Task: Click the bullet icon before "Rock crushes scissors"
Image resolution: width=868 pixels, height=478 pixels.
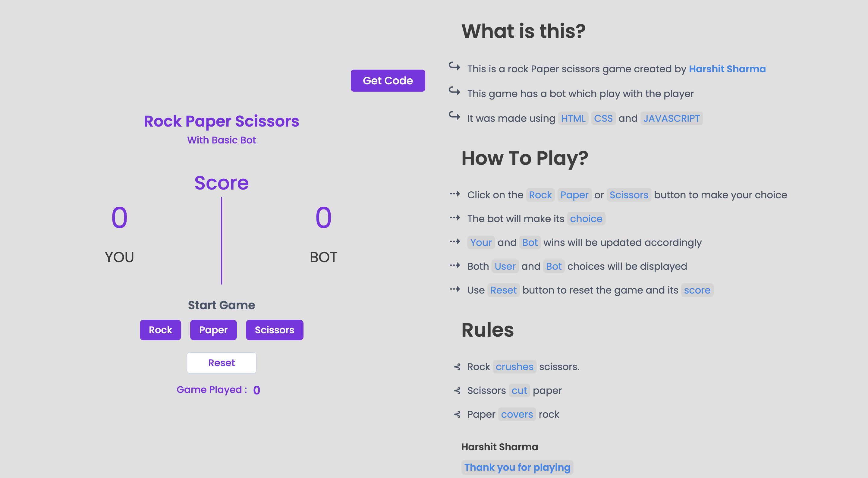Action: tap(457, 366)
